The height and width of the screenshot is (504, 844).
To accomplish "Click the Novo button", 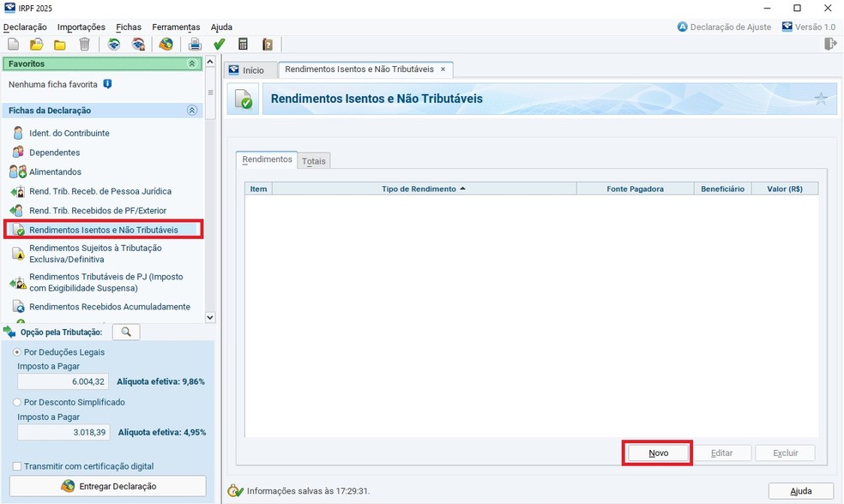I will click(x=658, y=453).
